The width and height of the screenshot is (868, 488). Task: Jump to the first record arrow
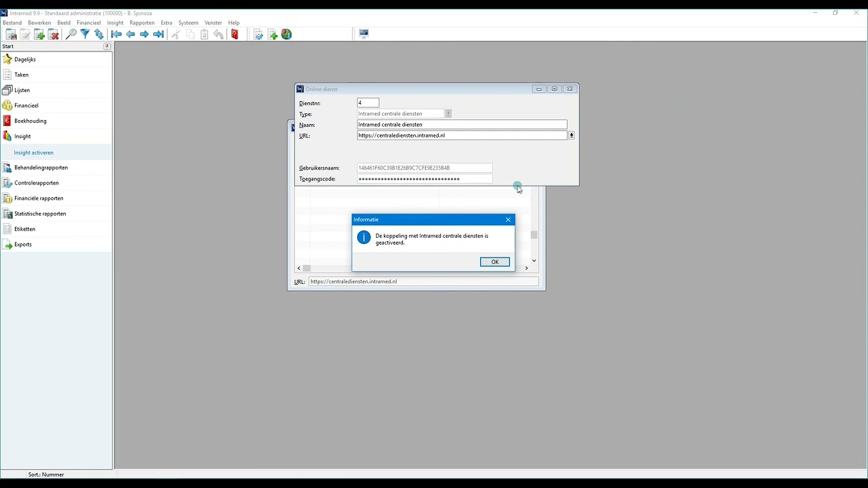pos(117,35)
